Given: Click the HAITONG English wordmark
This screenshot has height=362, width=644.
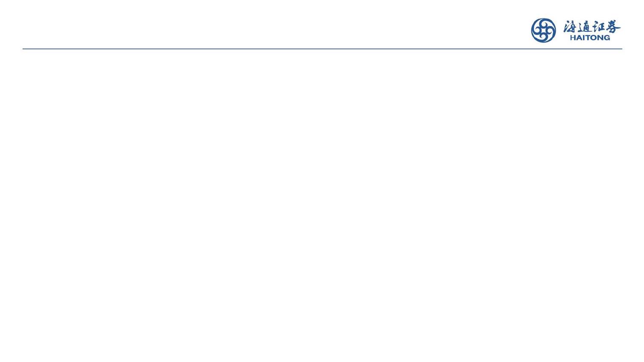Looking at the screenshot, I should click(589, 38).
